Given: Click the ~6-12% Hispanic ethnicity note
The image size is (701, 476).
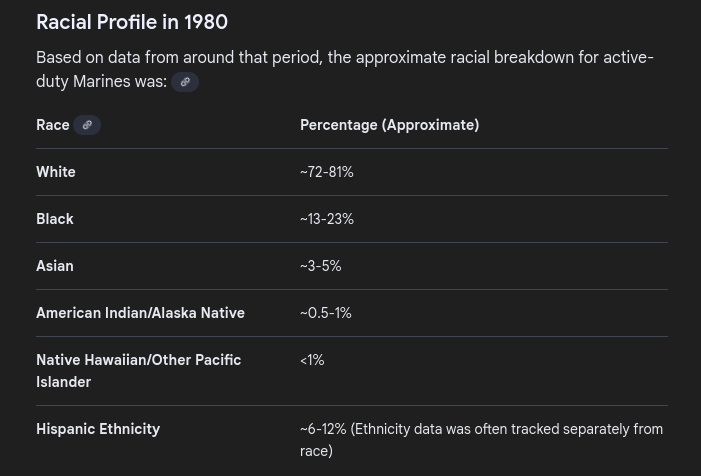Looking at the screenshot, I should point(481,440).
